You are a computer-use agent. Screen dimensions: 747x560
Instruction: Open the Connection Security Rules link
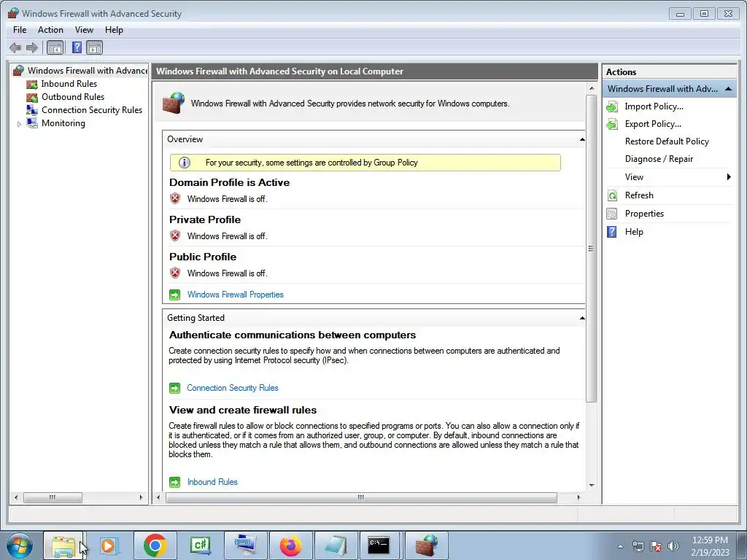pos(233,388)
